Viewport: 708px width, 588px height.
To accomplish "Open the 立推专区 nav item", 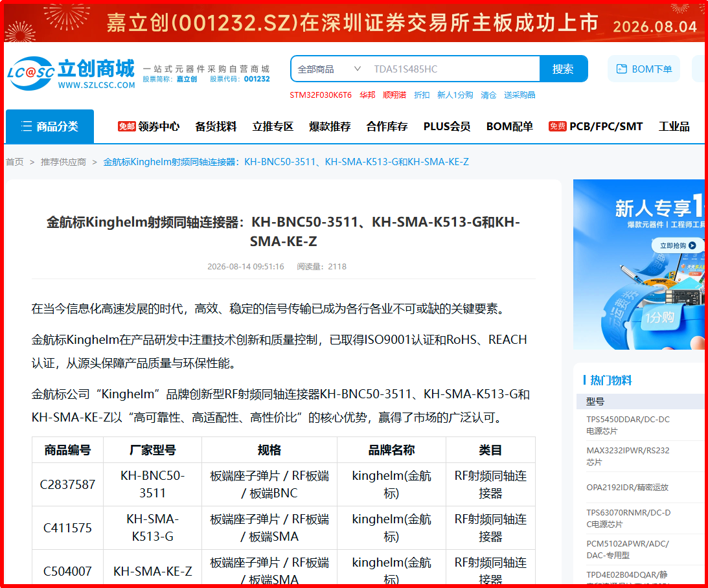I will [273, 126].
